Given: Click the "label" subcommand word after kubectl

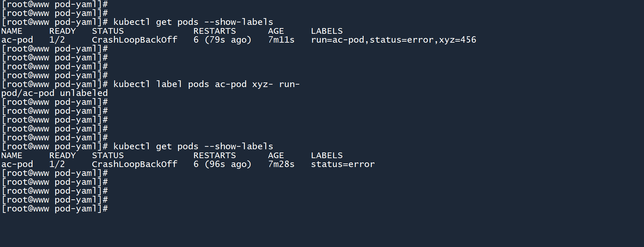Looking at the screenshot, I should tap(169, 84).
